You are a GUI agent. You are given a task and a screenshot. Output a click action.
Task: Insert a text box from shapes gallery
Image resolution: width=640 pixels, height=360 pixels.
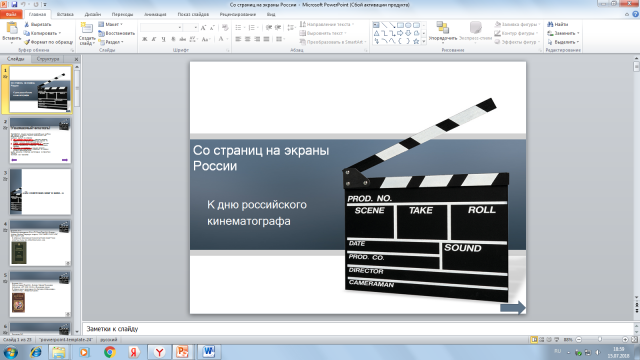click(x=376, y=25)
